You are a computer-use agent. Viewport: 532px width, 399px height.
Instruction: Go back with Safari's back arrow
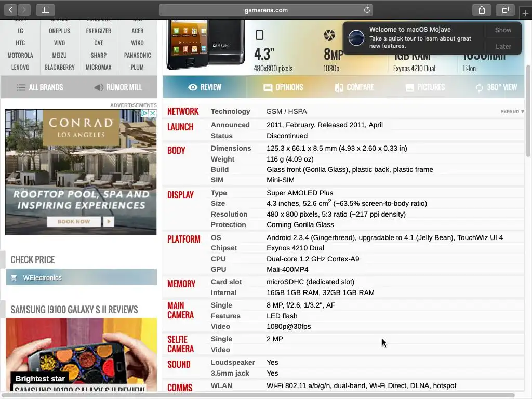point(11,10)
